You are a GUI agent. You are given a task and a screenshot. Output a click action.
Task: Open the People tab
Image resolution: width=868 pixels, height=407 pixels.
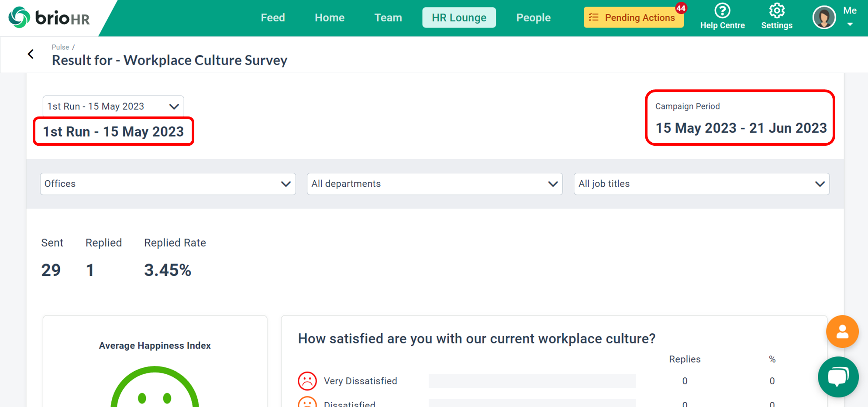[533, 17]
